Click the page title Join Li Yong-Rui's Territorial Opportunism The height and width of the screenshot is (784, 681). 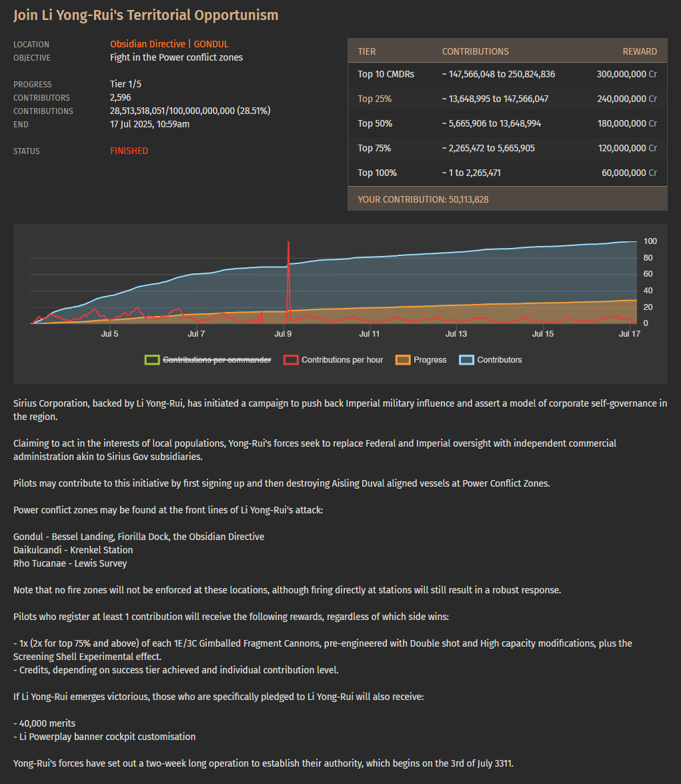(145, 15)
